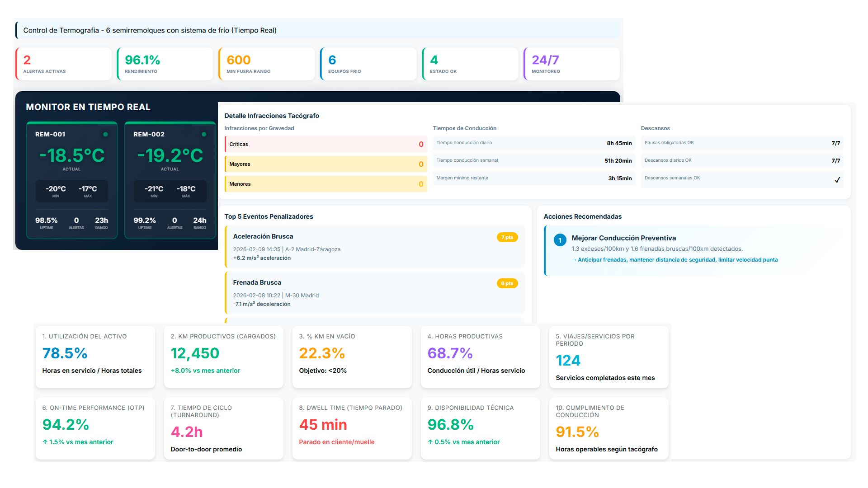Screen dimensions: 868x488
Task: Expand the Top 5 Eventos Penalizadores list
Action: pos(268,216)
